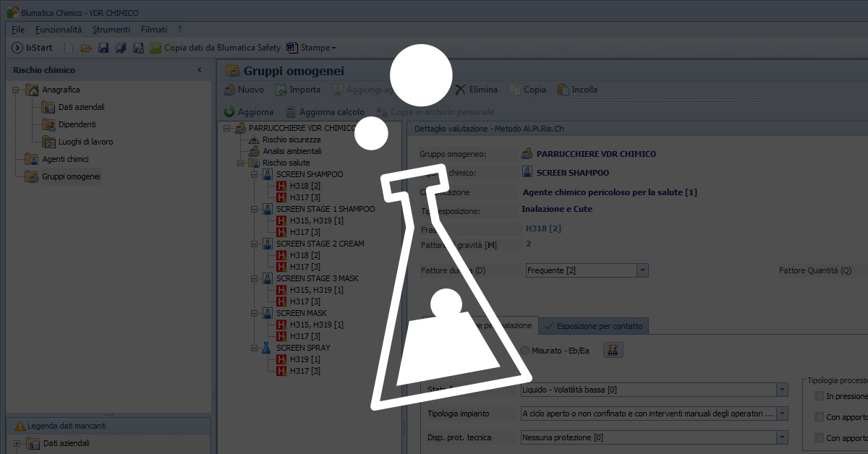Viewport: 868px width, 454px height.
Task: Expand the Disp. prot. tecnica dropdown
Action: [x=781, y=437]
